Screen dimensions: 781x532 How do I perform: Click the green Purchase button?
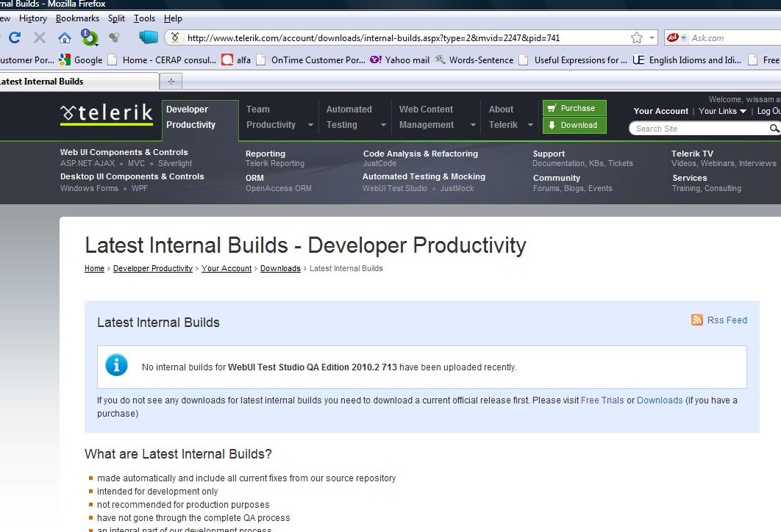click(x=574, y=108)
